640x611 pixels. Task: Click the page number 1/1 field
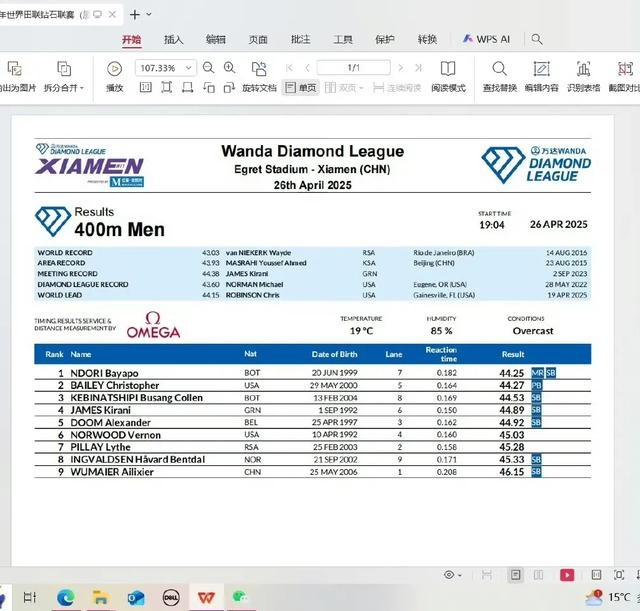point(353,68)
